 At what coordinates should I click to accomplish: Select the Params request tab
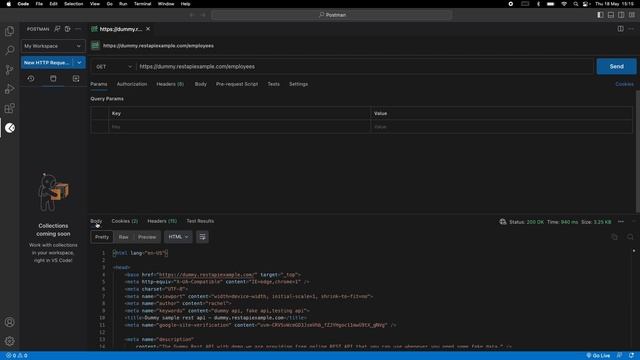pyautogui.click(x=99, y=84)
